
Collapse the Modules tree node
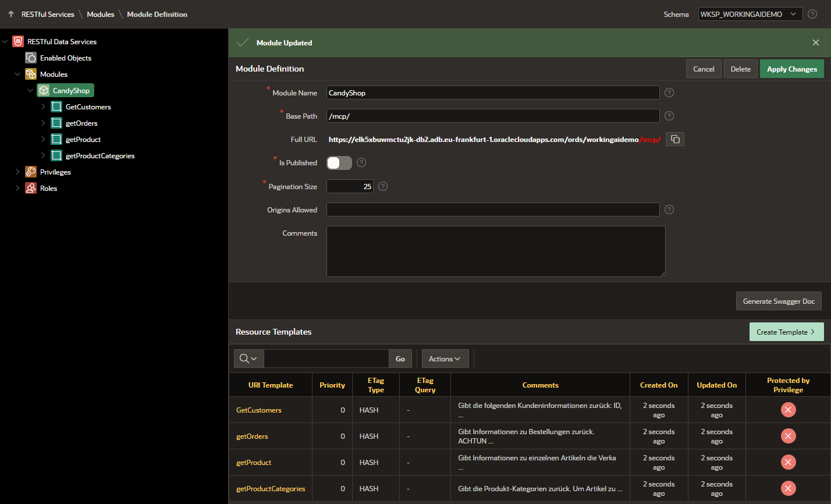click(x=17, y=74)
